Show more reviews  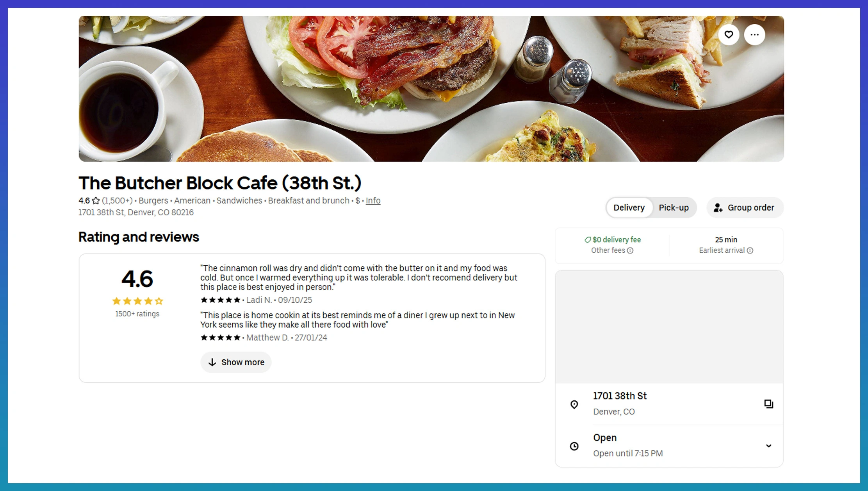point(236,362)
